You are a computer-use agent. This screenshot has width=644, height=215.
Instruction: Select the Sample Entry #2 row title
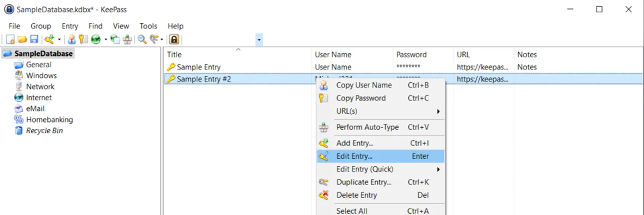(x=204, y=79)
